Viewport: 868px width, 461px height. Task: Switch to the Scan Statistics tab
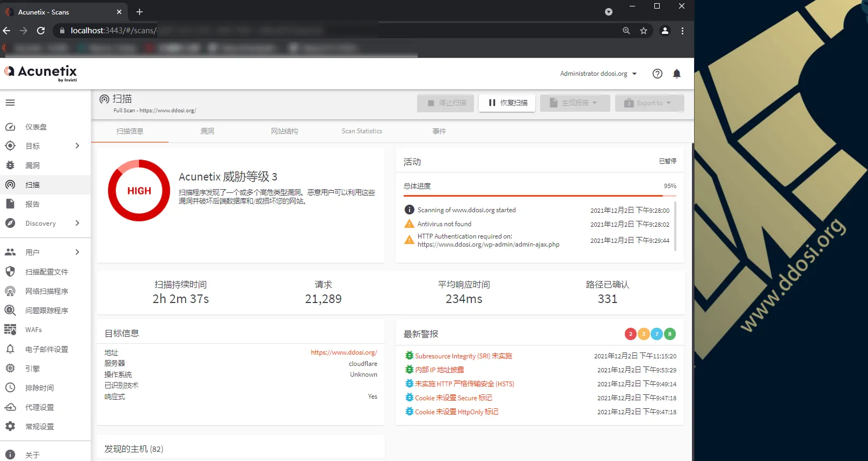(x=362, y=131)
